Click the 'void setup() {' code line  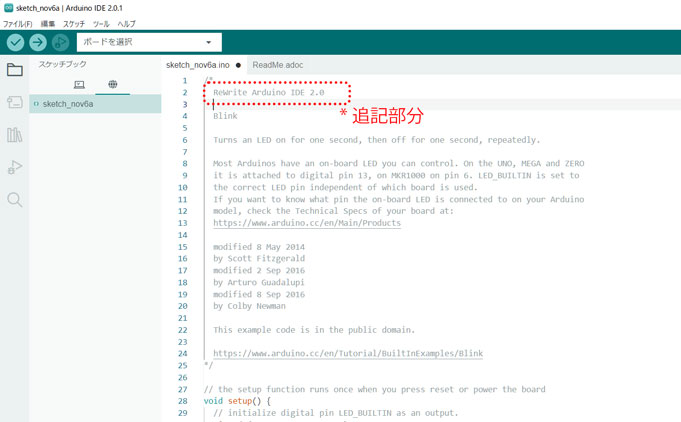(237, 401)
